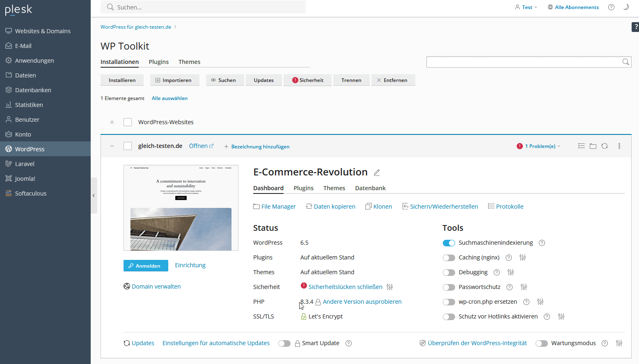Open the Test user account dropdown
The width and height of the screenshot is (639, 364).
527,7
